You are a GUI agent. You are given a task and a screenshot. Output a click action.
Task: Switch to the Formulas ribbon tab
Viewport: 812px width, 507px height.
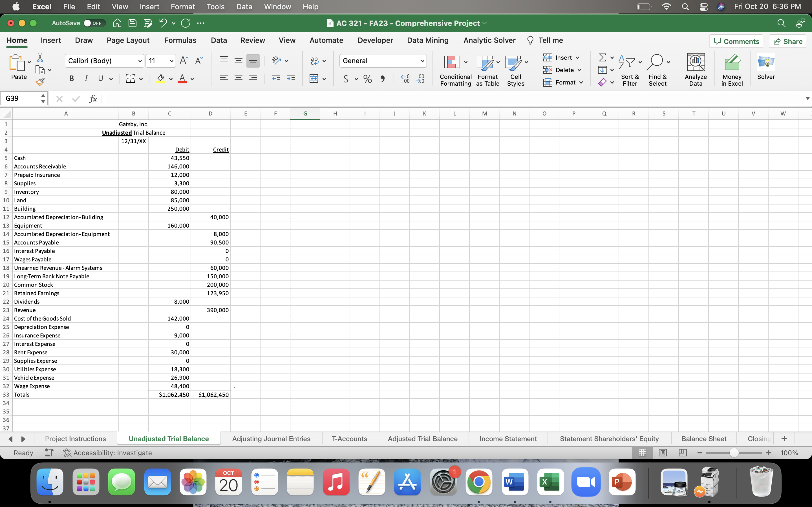tap(180, 40)
